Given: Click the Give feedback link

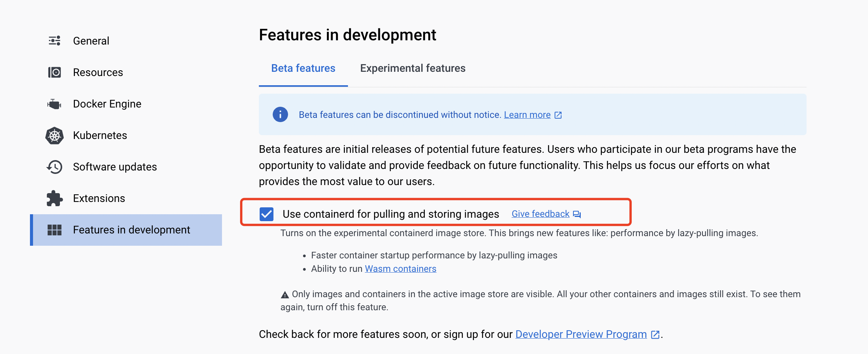Looking at the screenshot, I should (x=540, y=214).
